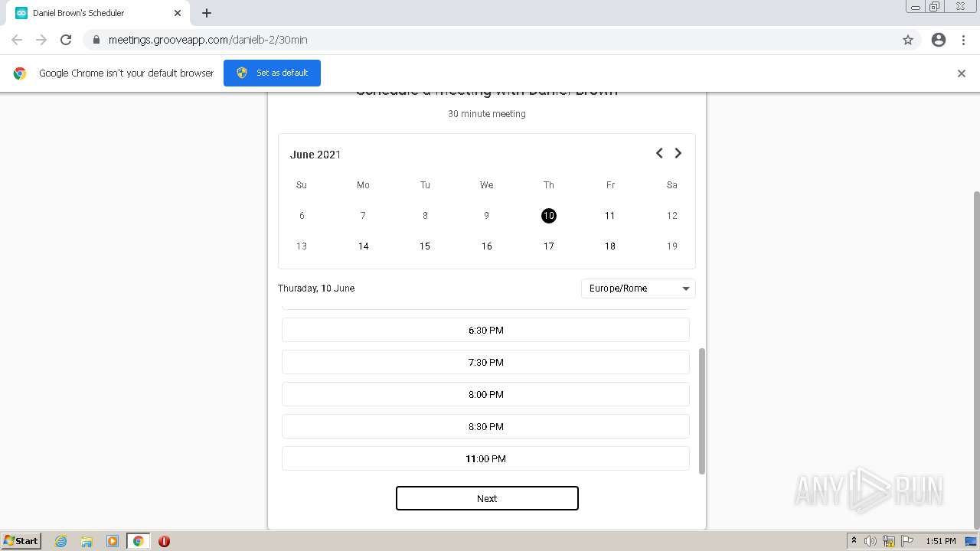This screenshot has height=551, width=980.
Task: Select the 6:30 PM time slot
Action: click(485, 331)
